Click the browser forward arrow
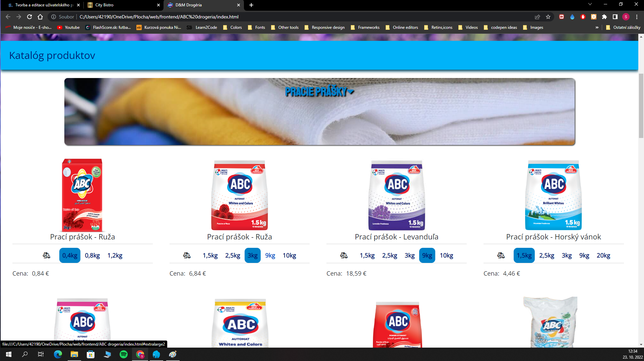 click(19, 17)
